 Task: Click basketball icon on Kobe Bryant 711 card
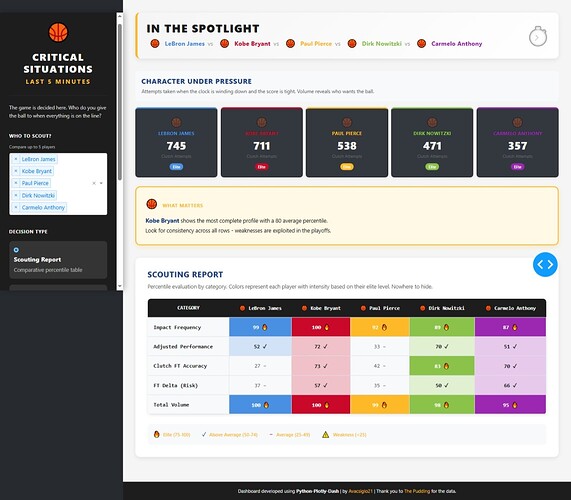point(261,122)
